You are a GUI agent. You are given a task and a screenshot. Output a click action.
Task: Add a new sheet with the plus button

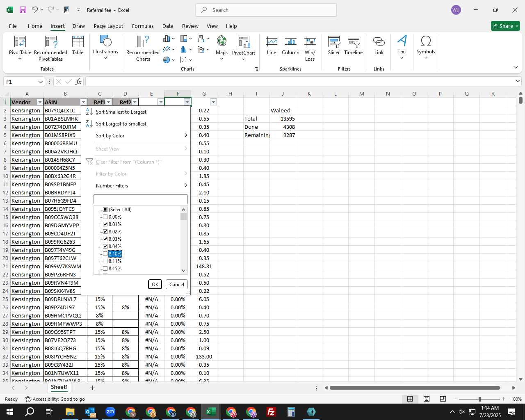(92, 388)
